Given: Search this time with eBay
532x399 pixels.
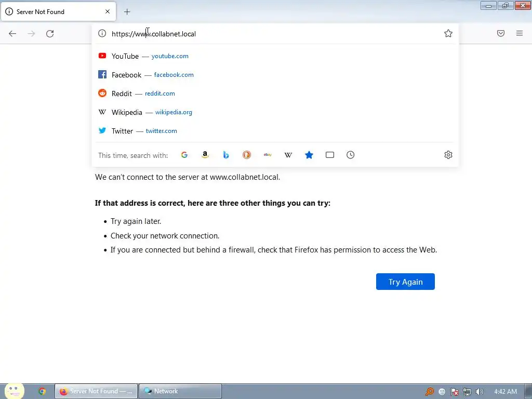Looking at the screenshot, I should tap(268, 155).
